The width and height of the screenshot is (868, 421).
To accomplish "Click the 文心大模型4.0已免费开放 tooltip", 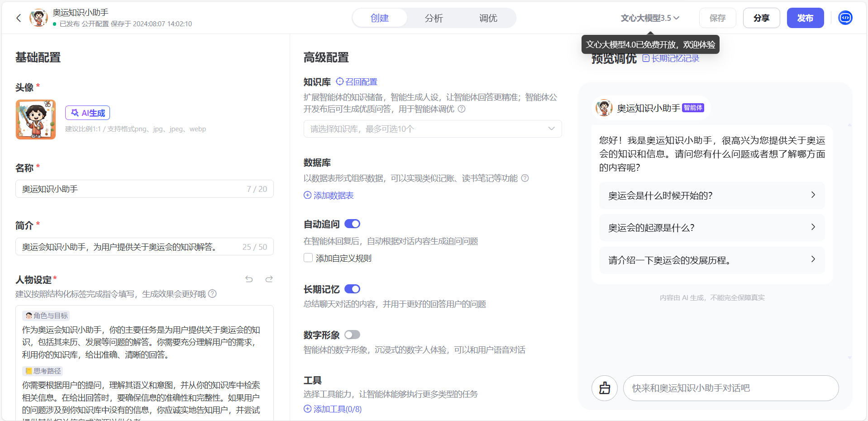I will pyautogui.click(x=650, y=45).
